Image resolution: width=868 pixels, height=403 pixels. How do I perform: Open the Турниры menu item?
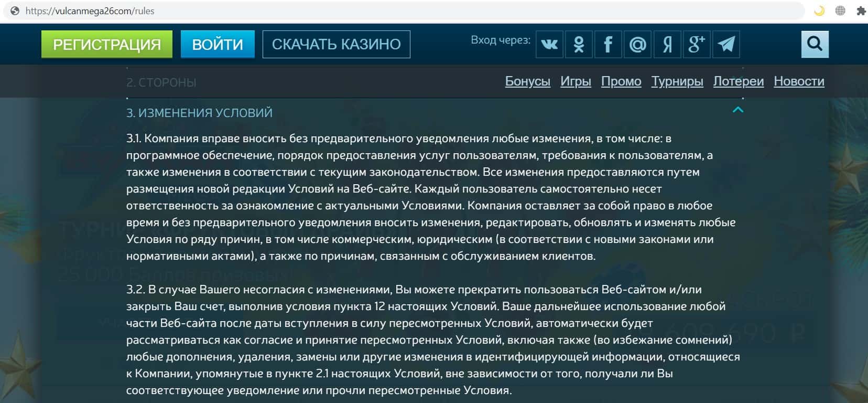click(677, 81)
